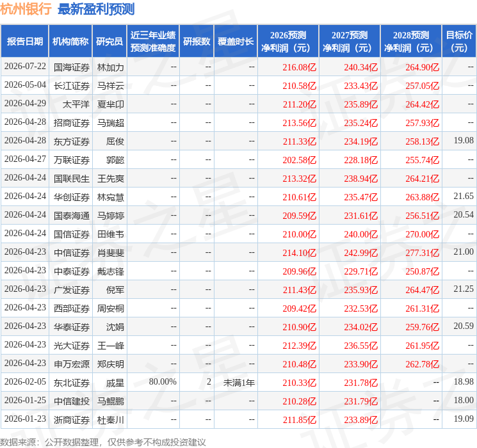
Task: Click the 国泰海通 institution cell
Action: [x=72, y=216]
